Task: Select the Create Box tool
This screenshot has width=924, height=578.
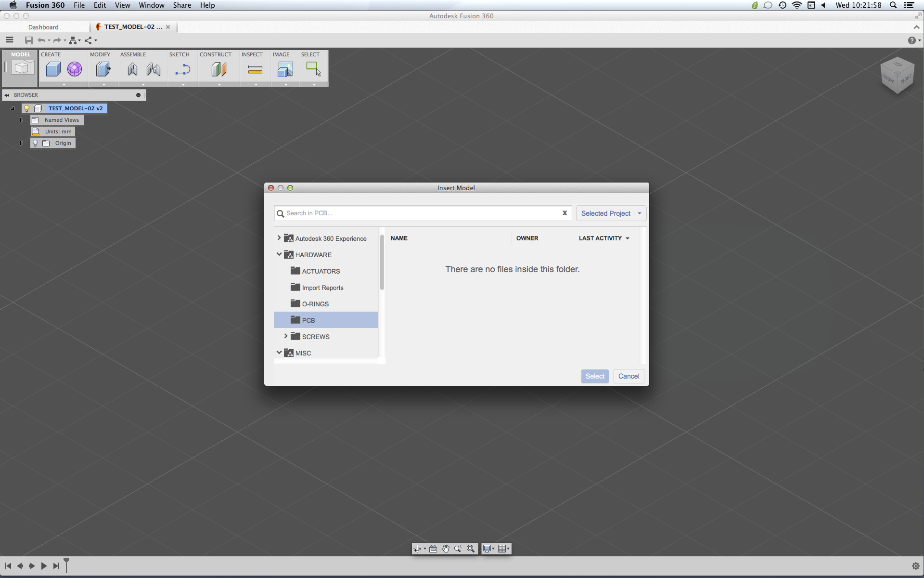Action: [53, 69]
